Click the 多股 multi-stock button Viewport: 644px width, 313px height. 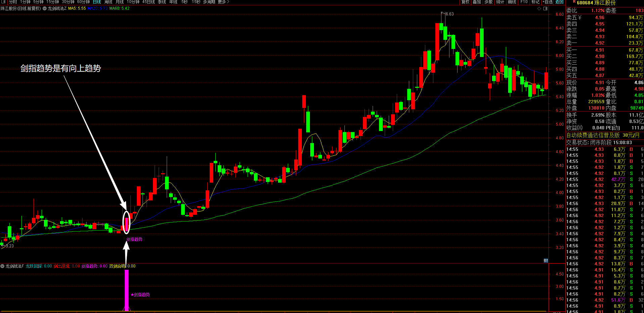[x=488, y=2]
